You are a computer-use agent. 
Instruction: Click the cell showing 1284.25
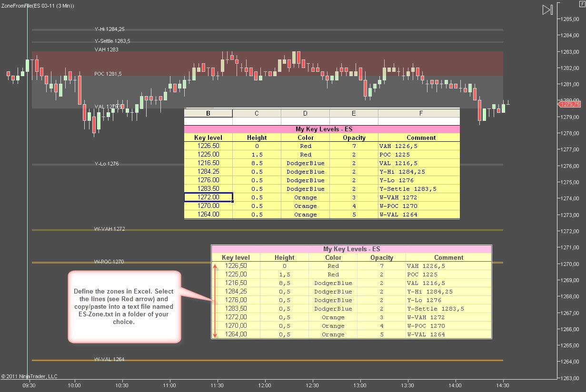(209, 172)
